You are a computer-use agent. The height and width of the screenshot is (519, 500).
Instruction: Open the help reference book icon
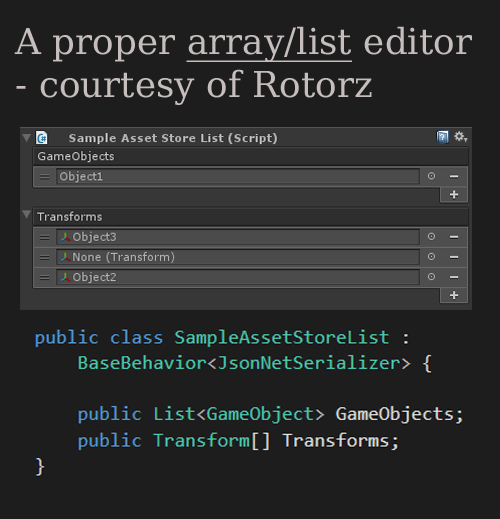point(443,137)
